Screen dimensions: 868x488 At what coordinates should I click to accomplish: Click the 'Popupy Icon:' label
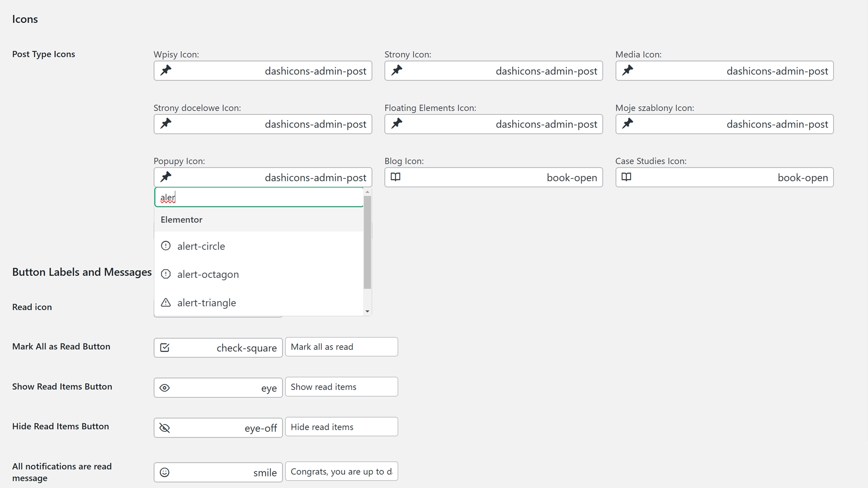tap(179, 161)
